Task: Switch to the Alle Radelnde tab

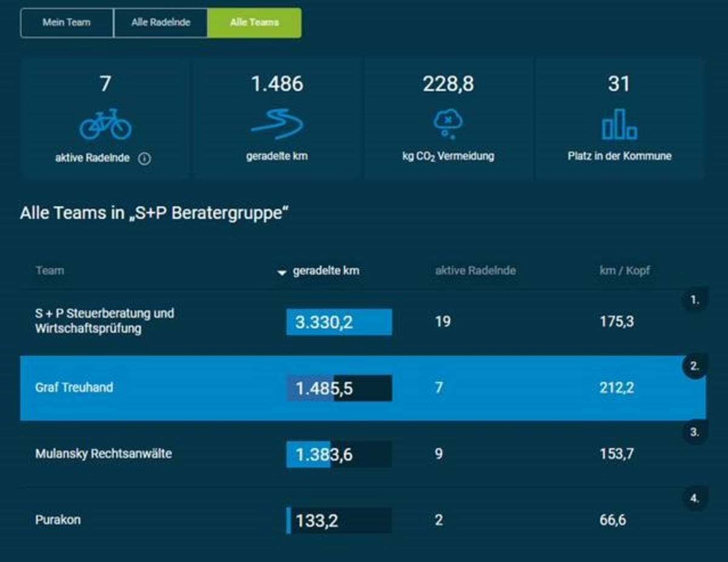Action: point(161,23)
